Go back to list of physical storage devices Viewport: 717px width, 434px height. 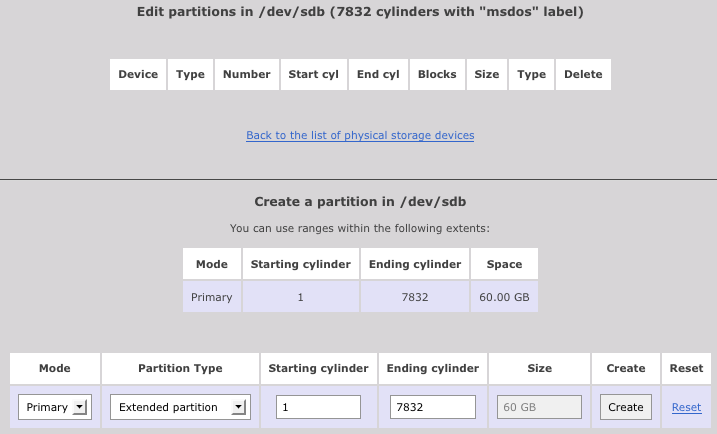click(x=360, y=135)
